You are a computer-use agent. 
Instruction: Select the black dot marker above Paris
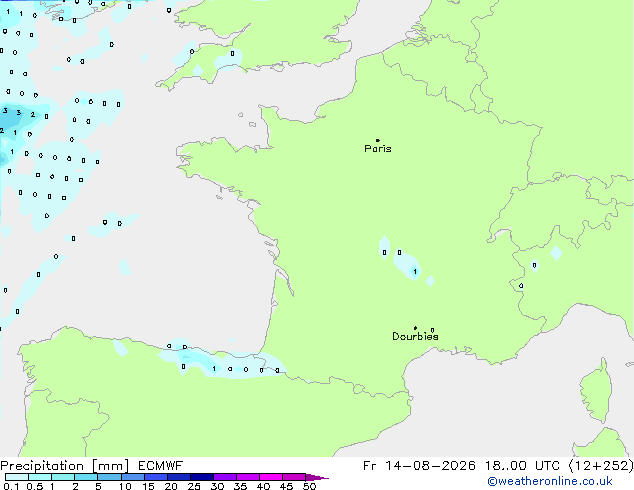pos(378,140)
